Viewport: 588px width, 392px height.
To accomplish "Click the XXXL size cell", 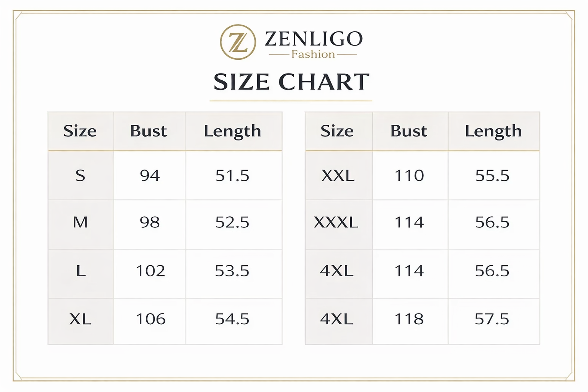I will pyautogui.click(x=336, y=222).
